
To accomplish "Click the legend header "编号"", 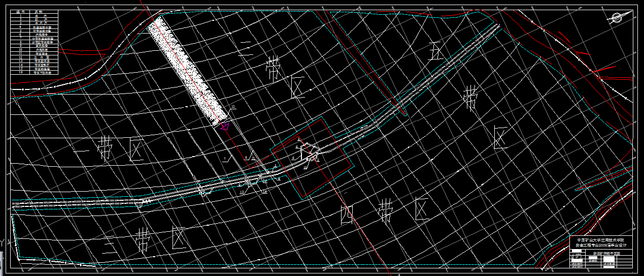I will 20,12.
